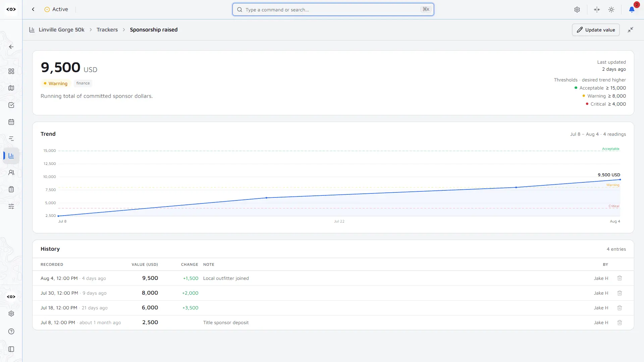Click the +1,500 change cell
Screen dimensions: 644x362
pyautogui.click(x=191, y=278)
